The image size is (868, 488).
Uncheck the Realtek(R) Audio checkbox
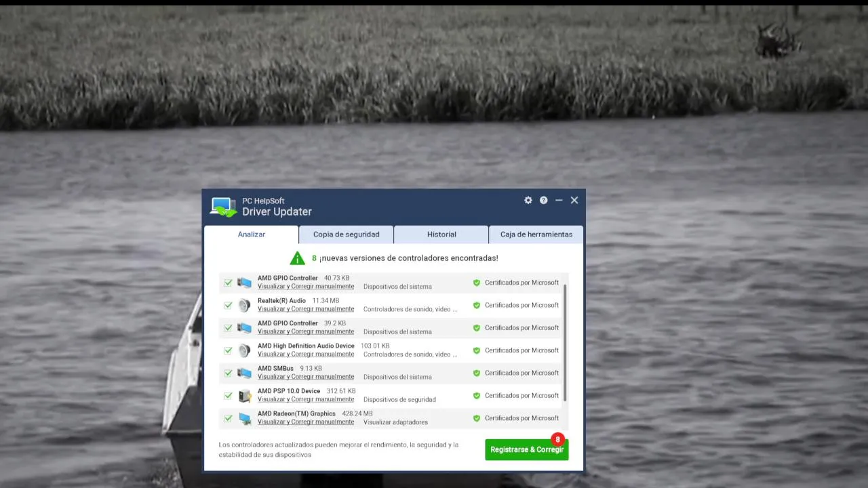228,306
